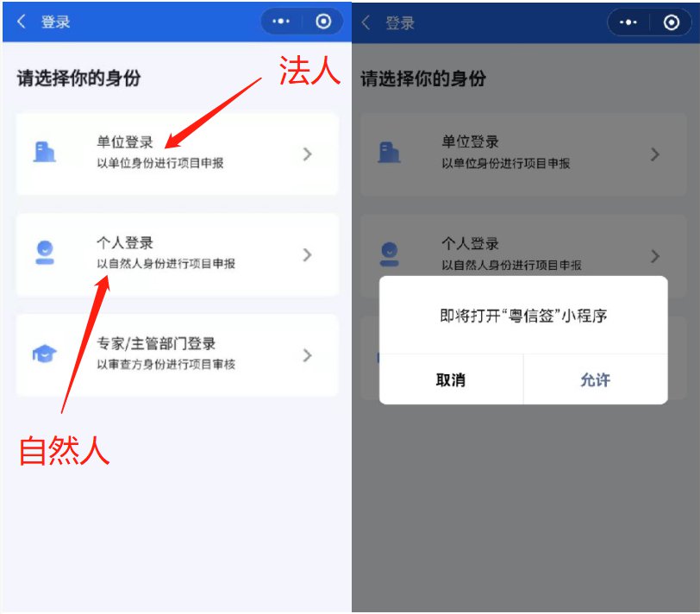Image resolution: width=700 pixels, height=614 pixels.
Task: Expand the 个人登录 chevron on left screen
Action: point(307,255)
